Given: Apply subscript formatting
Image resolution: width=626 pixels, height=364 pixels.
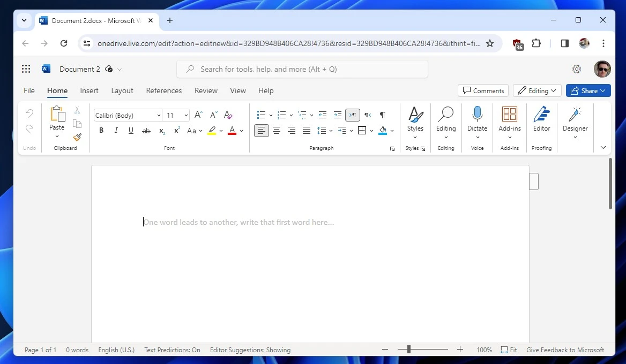Looking at the screenshot, I should coord(161,131).
